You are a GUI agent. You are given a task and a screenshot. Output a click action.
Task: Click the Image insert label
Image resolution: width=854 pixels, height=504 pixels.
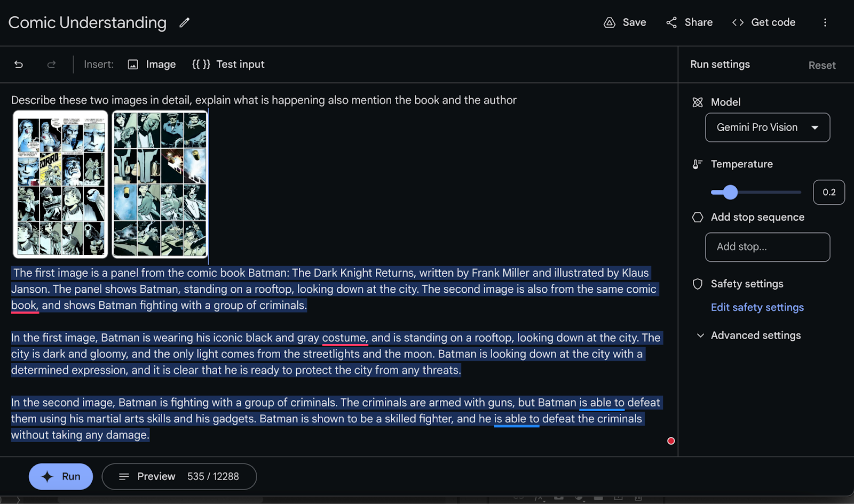click(x=161, y=65)
